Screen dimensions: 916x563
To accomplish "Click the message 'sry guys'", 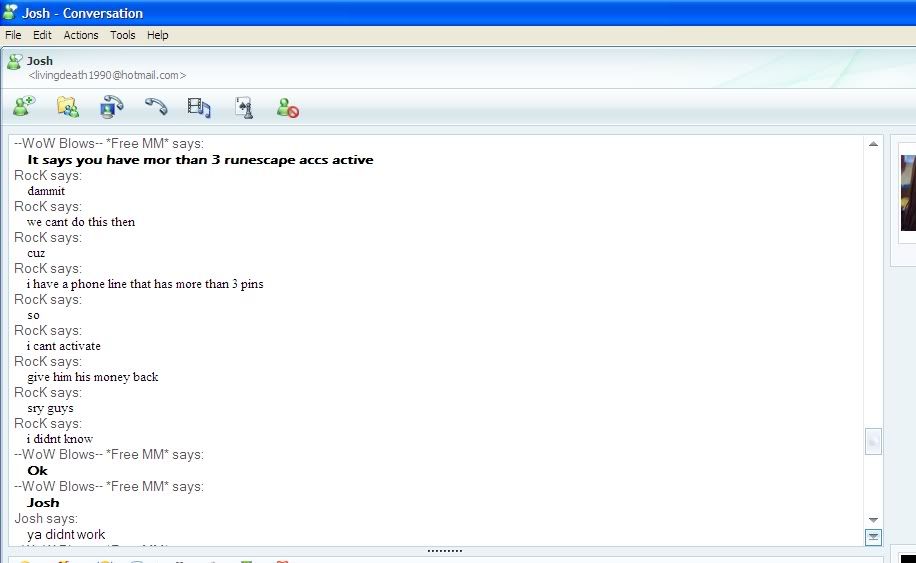I will 50,408.
